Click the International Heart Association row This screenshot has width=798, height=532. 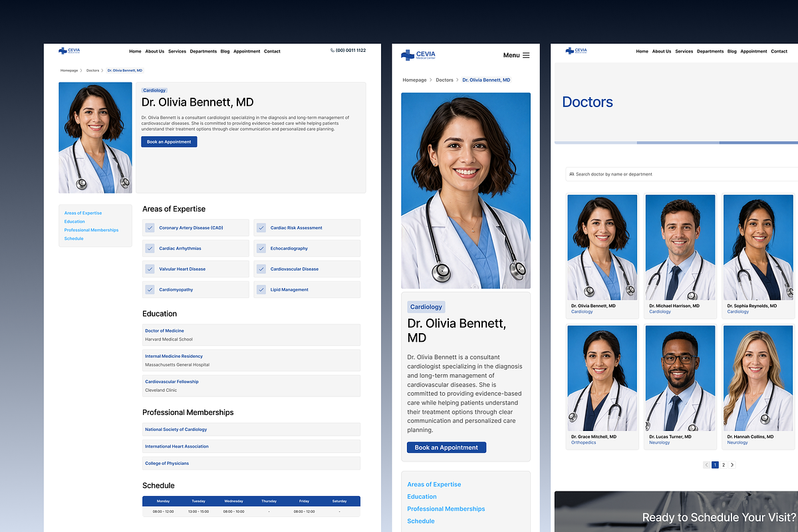pos(251,446)
